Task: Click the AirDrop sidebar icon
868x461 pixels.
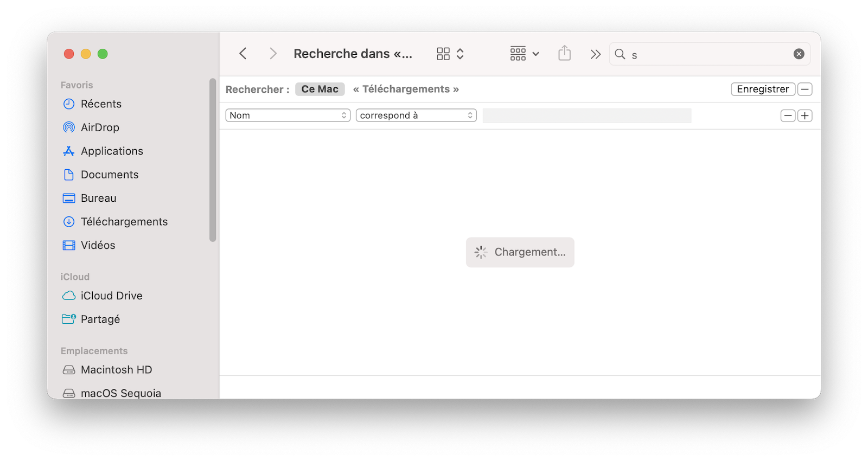Action: point(69,127)
